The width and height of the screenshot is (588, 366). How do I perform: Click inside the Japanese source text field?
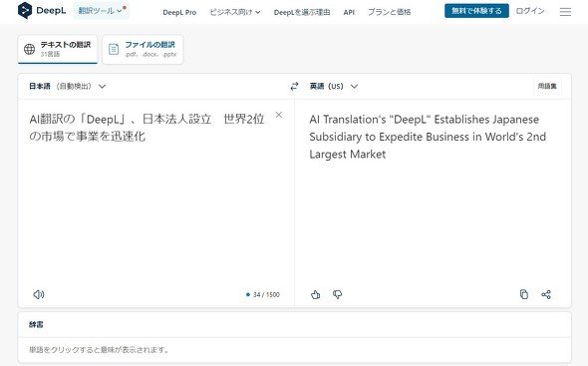click(156, 195)
